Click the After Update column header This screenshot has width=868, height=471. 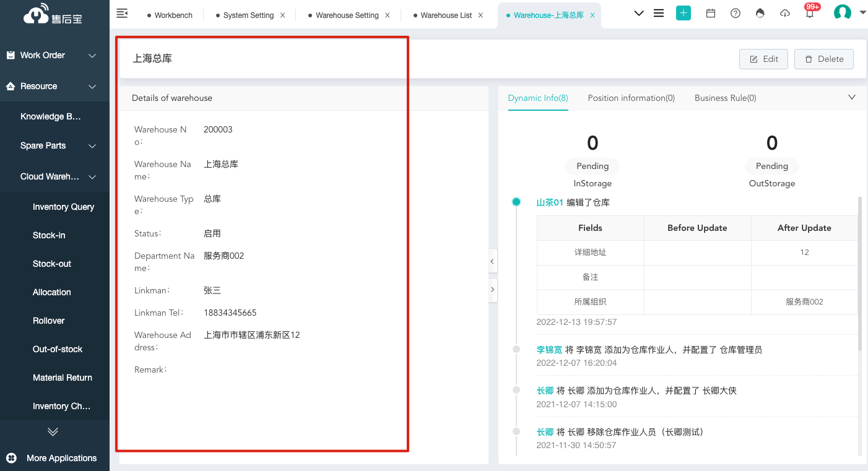(x=804, y=228)
